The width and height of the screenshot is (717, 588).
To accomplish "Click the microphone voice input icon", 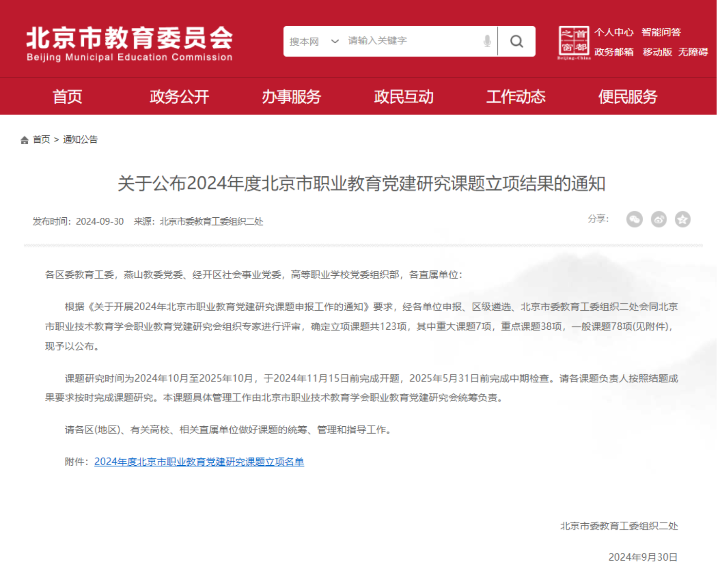I will (x=487, y=41).
